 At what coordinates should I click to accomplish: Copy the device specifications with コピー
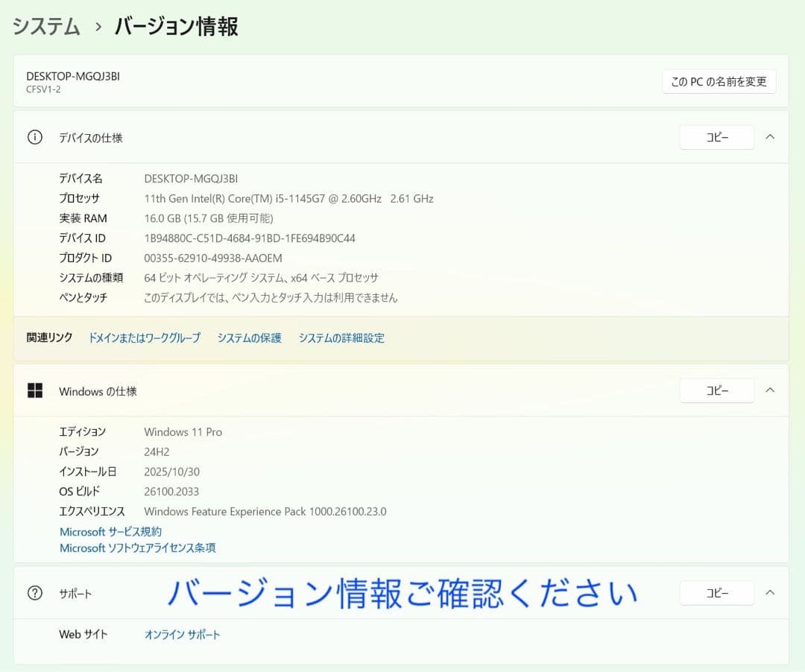pos(716,137)
